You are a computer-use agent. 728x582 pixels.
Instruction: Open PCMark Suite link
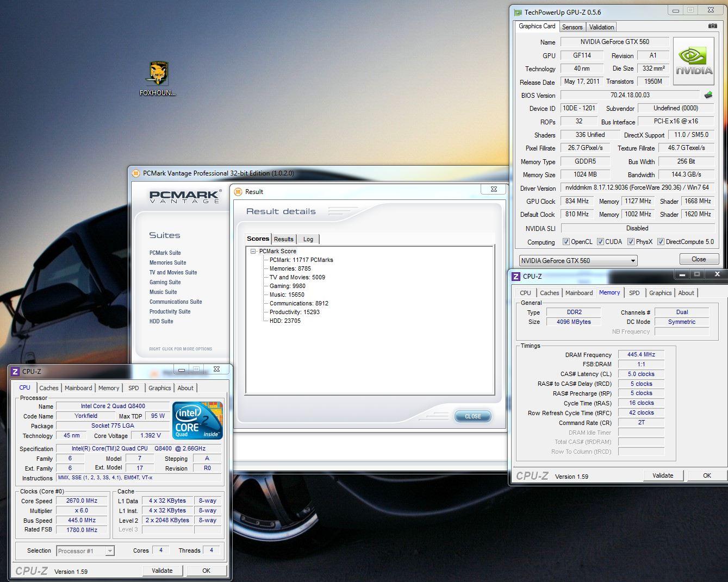[165, 253]
